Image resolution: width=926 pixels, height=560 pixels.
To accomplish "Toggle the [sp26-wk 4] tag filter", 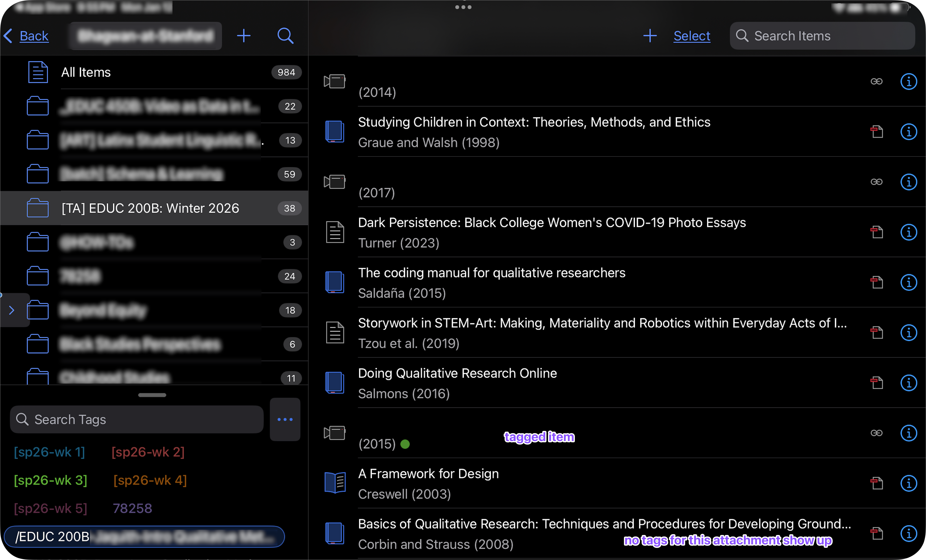I will (150, 480).
